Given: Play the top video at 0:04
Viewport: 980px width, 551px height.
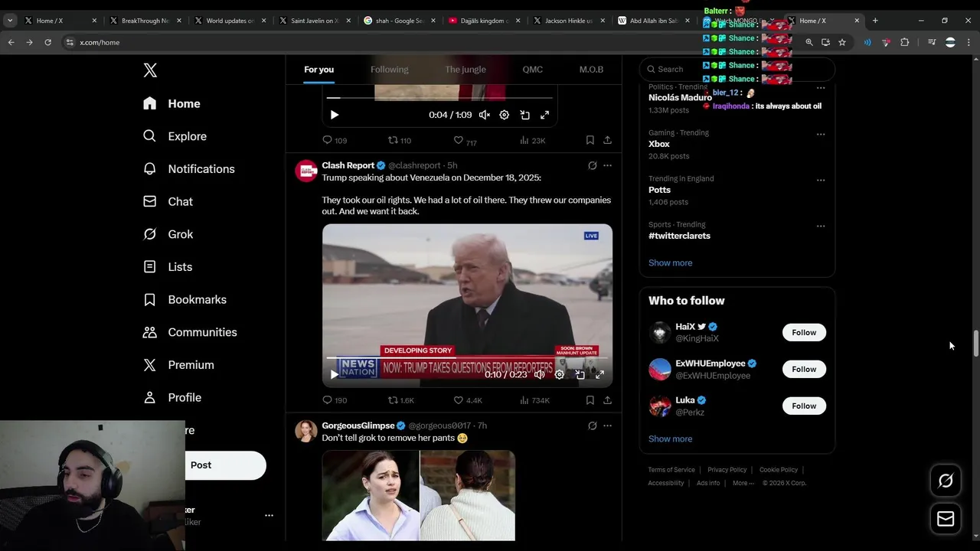Looking at the screenshot, I should click(335, 115).
